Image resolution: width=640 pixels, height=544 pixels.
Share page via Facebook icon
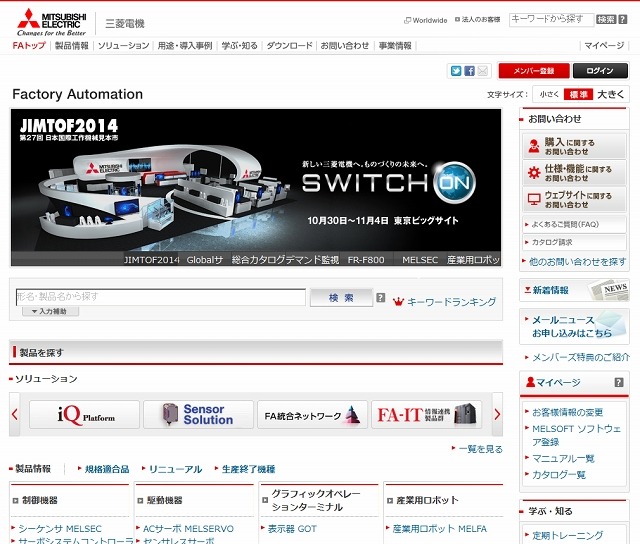pos(469,71)
